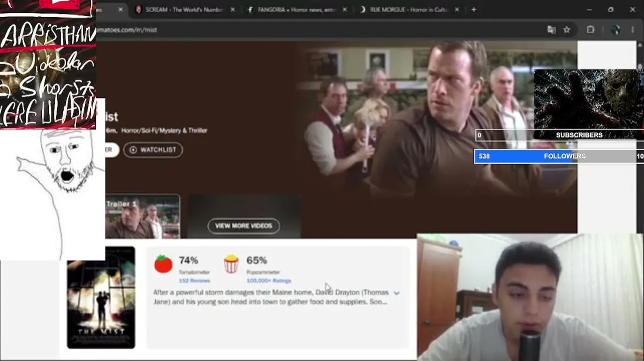Close the RUE MORGUE tab
This screenshot has height=361, width=644.
pyautogui.click(x=457, y=10)
